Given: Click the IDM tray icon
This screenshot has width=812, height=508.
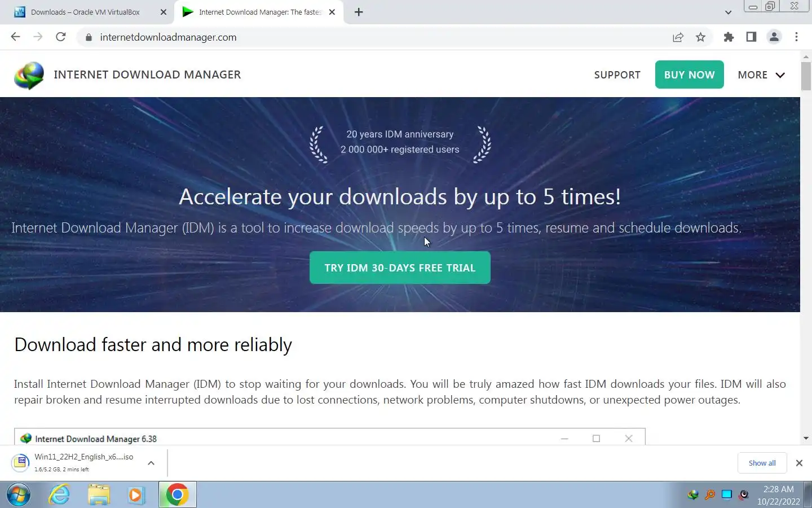Looking at the screenshot, I should click(x=693, y=495).
